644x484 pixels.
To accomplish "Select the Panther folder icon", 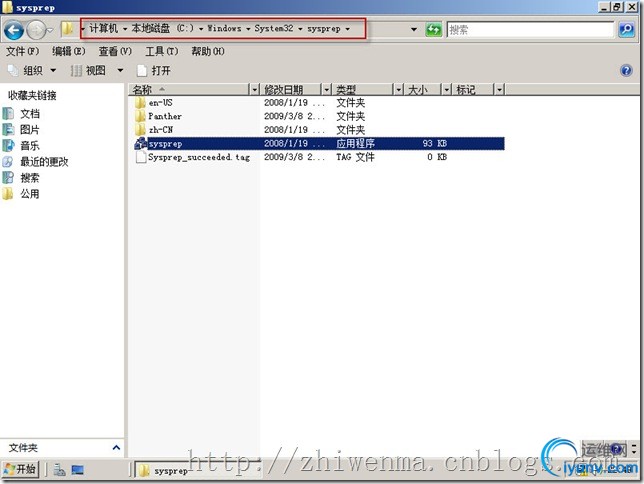I will click(140, 116).
